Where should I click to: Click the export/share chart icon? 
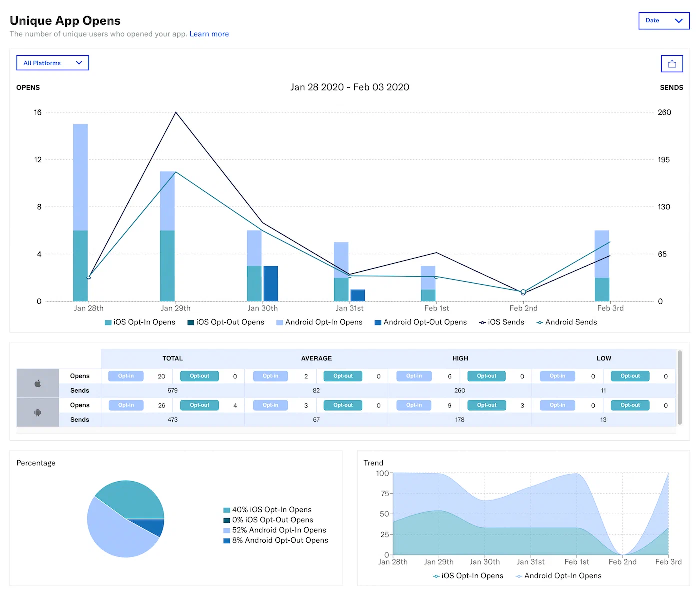pyautogui.click(x=672, y=64)
